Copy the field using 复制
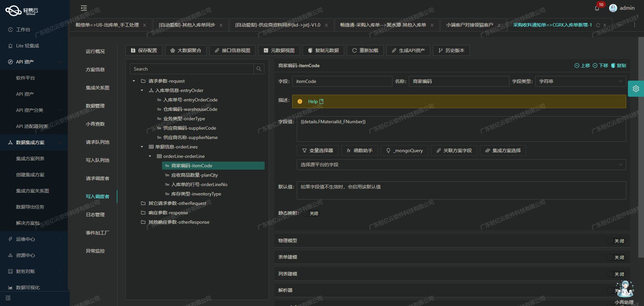This screenshot has height=306, width=644. point(619,65)
